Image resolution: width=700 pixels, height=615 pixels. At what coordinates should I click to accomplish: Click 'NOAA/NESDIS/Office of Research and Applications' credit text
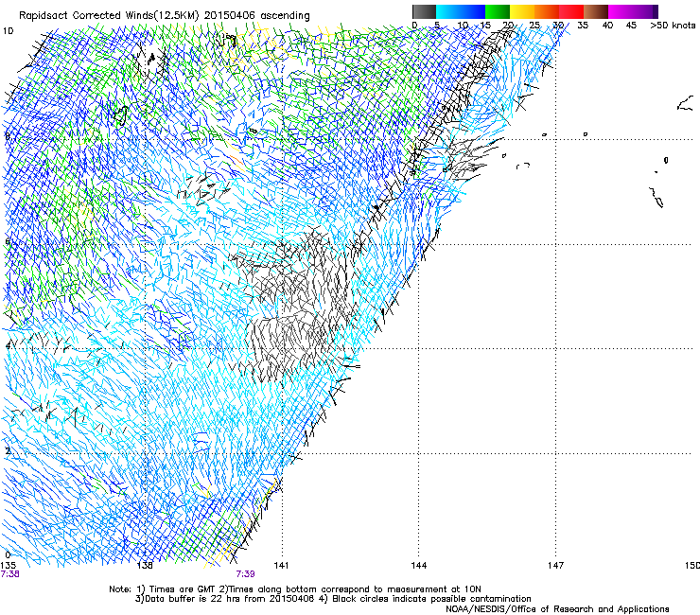click(x=557, y=609)
